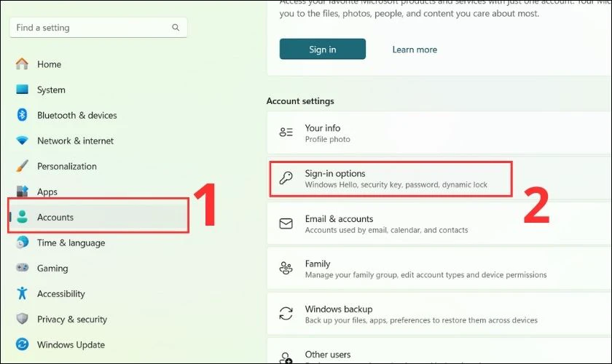Screen dimensions: 612x364
Task: Focus the Find a setting search box
Action: click(91, 28)
